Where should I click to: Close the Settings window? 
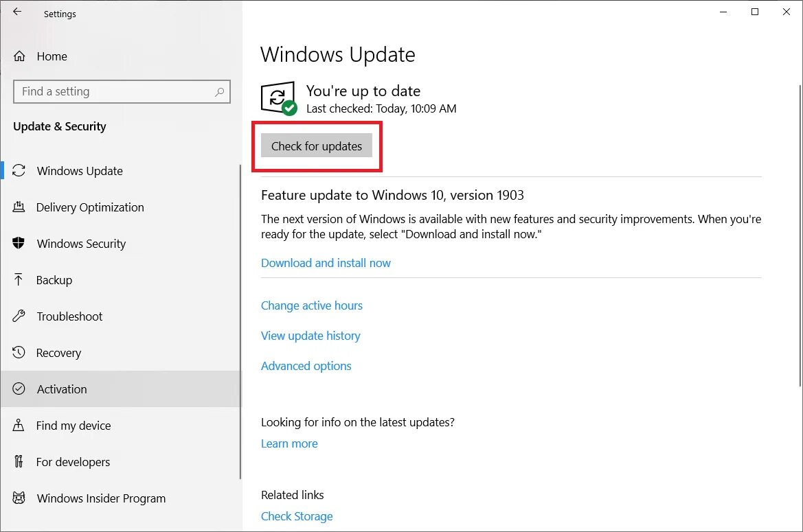786,12
